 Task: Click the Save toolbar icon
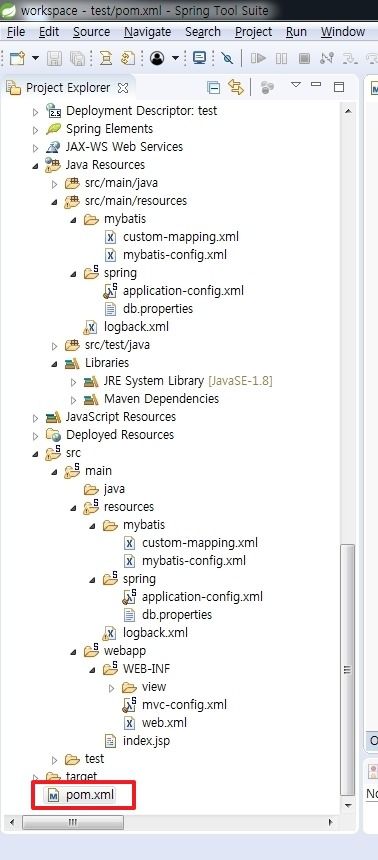pyautogui.click(x=54, y=59)
